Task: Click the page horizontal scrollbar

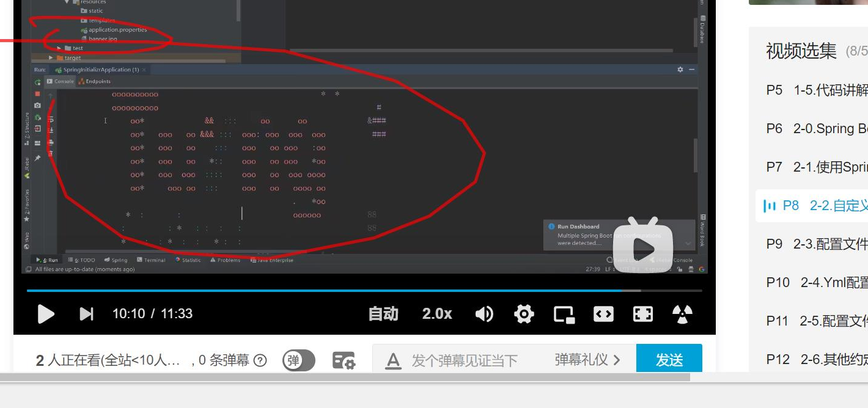Action: pyautogui.click(x=345, y=377)
